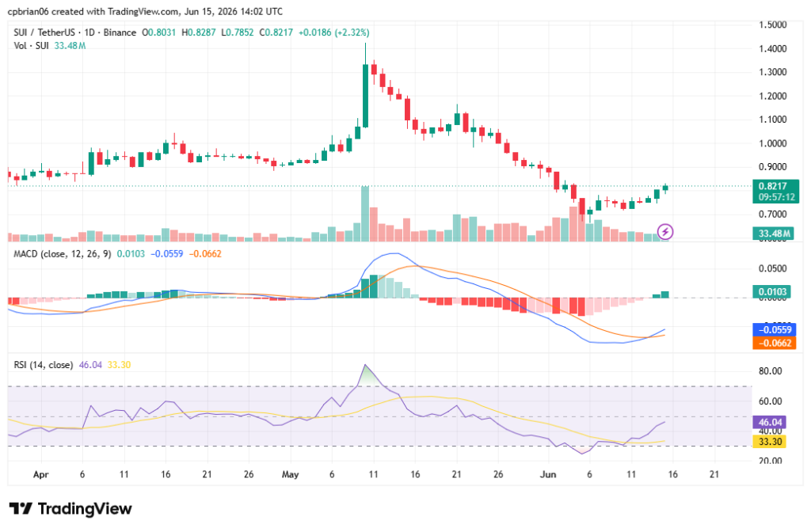This screenshot has height=532, width=811.
Task: Click the 20.00 RSI axis label
Action: (x=770, y=461)
